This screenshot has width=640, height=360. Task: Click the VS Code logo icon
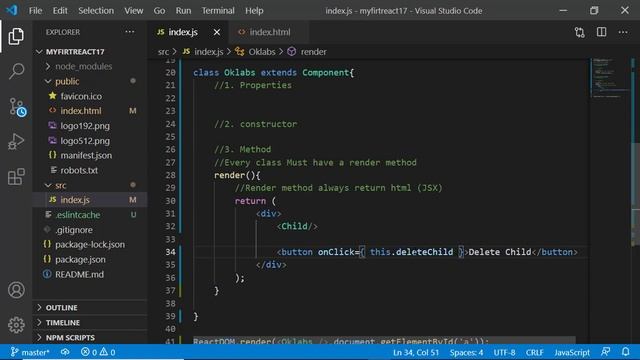(12, 10)
